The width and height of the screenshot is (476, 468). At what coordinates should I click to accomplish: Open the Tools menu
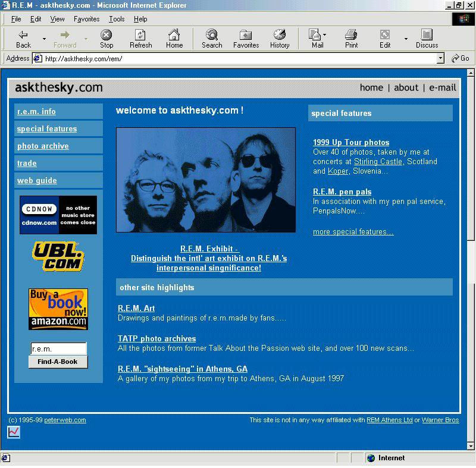(117, 19)
